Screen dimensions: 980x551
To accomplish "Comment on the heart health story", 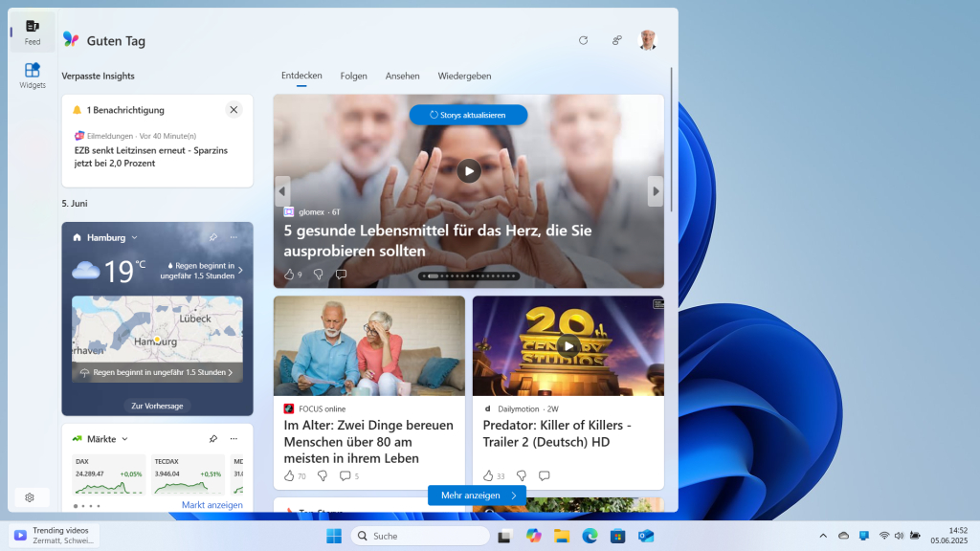I will (x=341, y=275).
